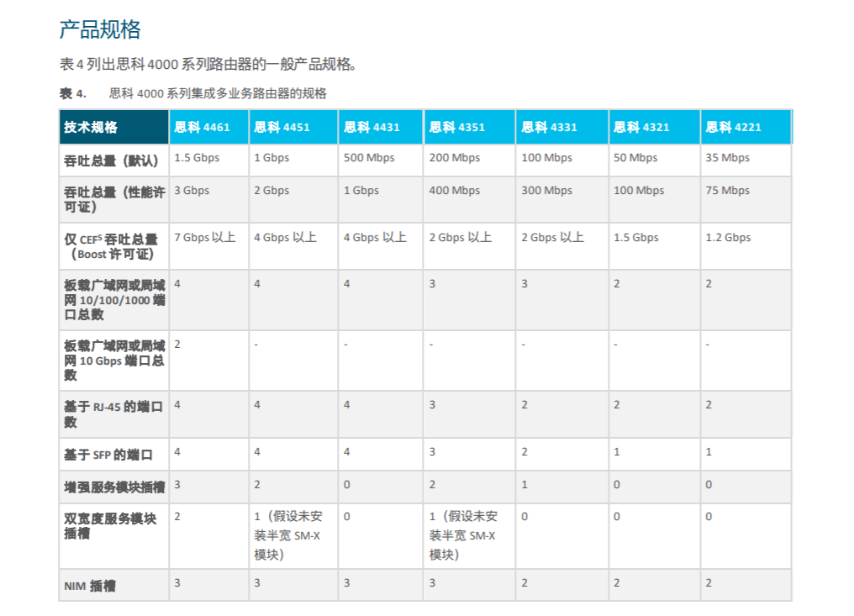
Task: Click the 思科 4461 column header
Action: point(209,127)
